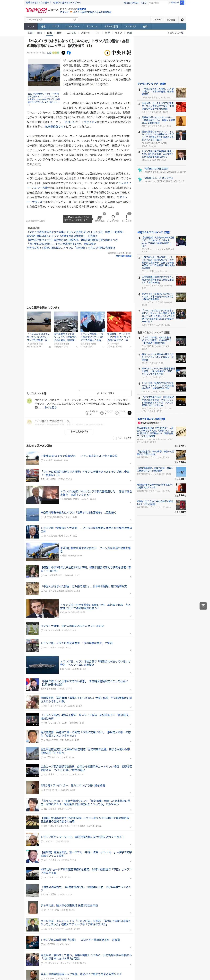Viewport: 210px width, 980px height.
Task: Open 中央日報日本語版 source link
Action: [123, 256]
